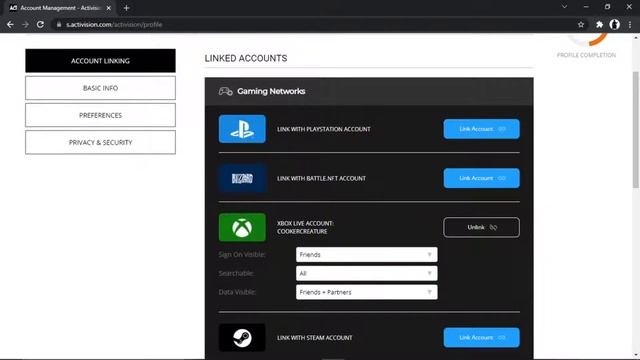Switch to the Preferences section
640x360 pixels.
tap(100, 116)
